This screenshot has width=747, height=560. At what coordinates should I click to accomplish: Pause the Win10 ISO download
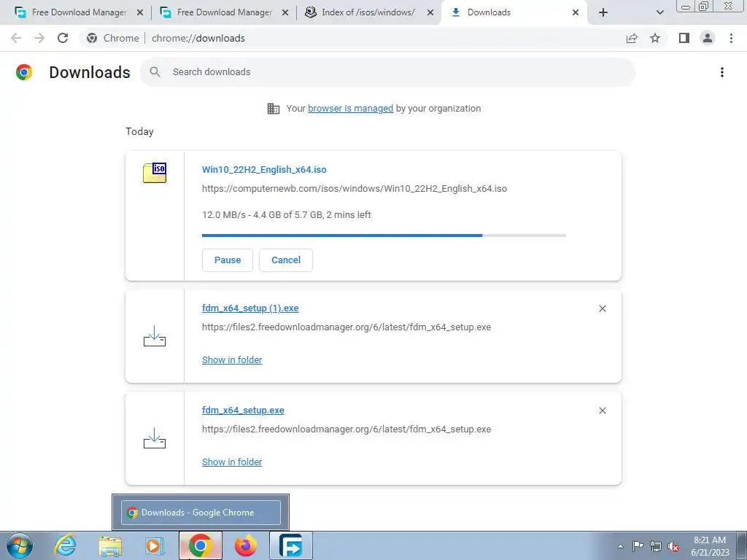tap(228, 260)
